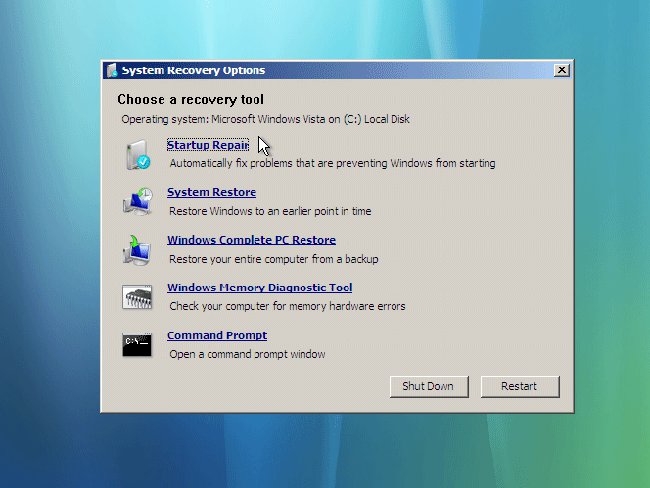Click the title bar System Recovery Options icon
The width and height of the screenshot is (650, 488).
[112, 70]
